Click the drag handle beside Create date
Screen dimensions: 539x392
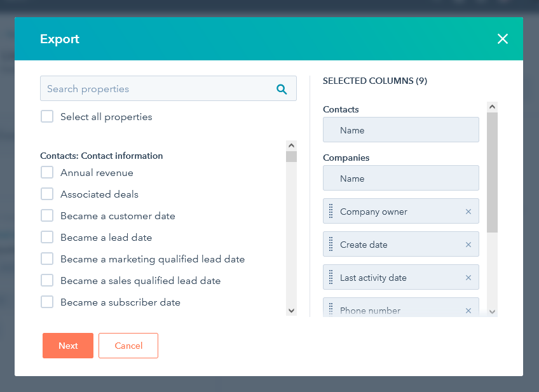(x=330, y=244)
